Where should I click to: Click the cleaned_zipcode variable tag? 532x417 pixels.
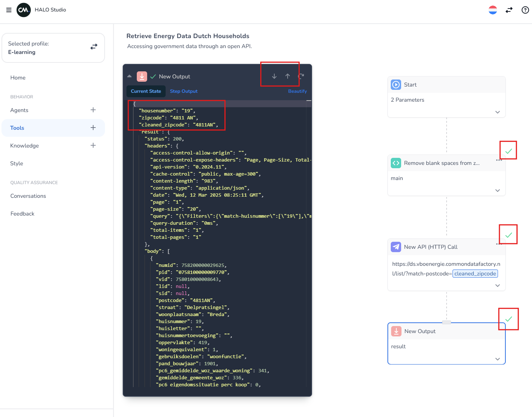pyautogui.click(x=475, y=274)
